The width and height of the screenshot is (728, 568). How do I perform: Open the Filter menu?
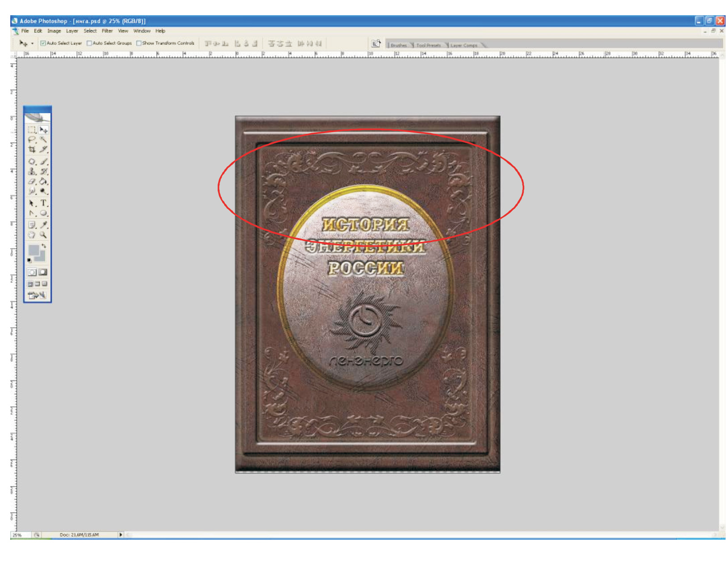[x=107, y=31]
